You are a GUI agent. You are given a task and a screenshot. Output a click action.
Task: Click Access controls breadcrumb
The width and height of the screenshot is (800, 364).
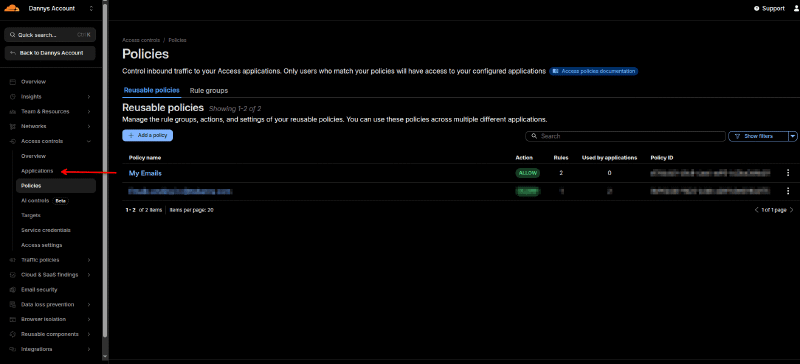pyautogui.click(x=141, y=40)
